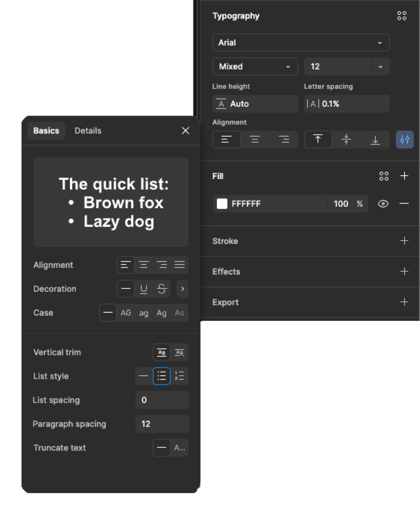Switch to the Basics tab
420x507 pixels.
click(46, 131)
